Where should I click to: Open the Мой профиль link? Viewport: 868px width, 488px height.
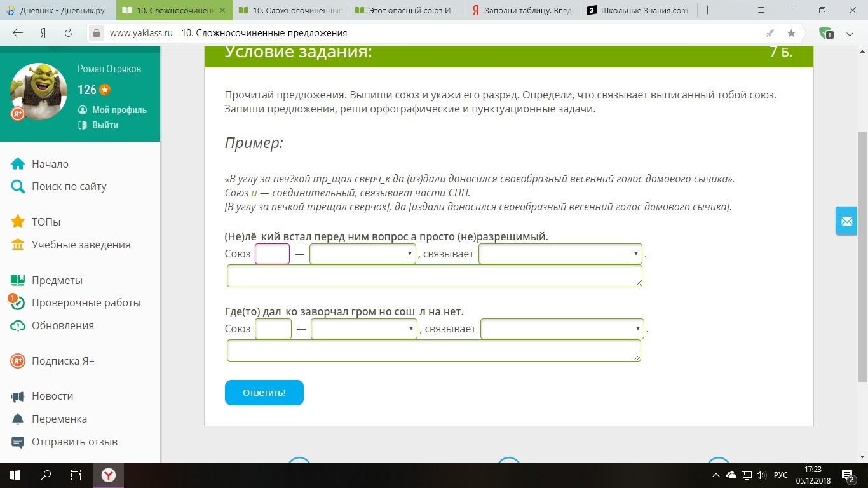[x=119, y=110]
